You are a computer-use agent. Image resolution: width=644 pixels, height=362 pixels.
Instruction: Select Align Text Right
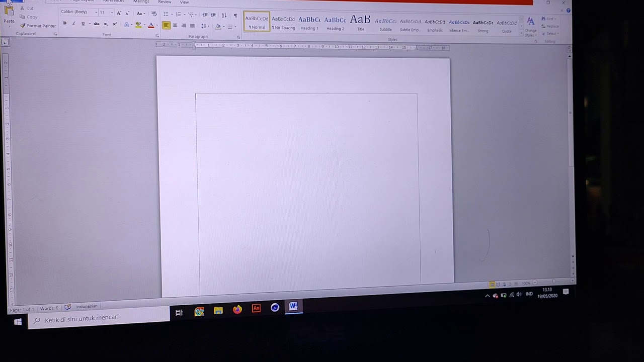tap(184, 26)
